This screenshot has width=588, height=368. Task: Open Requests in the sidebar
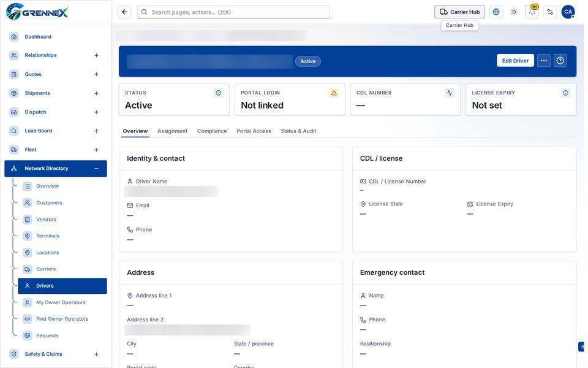62,335
